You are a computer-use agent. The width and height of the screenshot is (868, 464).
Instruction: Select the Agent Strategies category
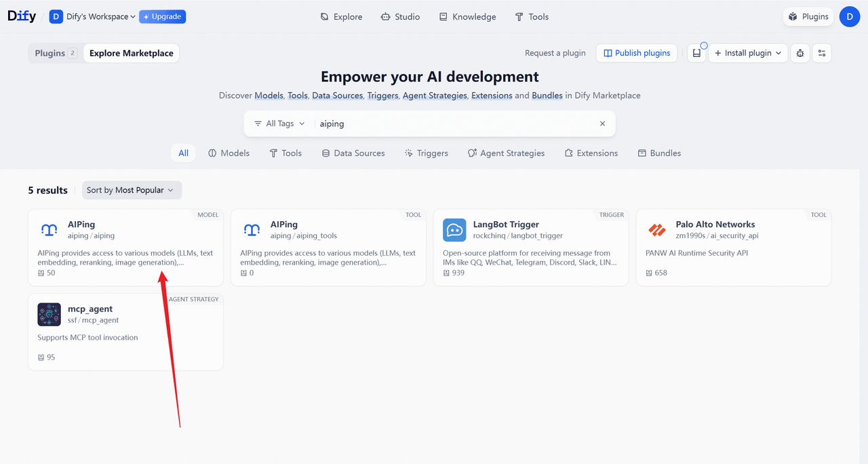(506, 153)
